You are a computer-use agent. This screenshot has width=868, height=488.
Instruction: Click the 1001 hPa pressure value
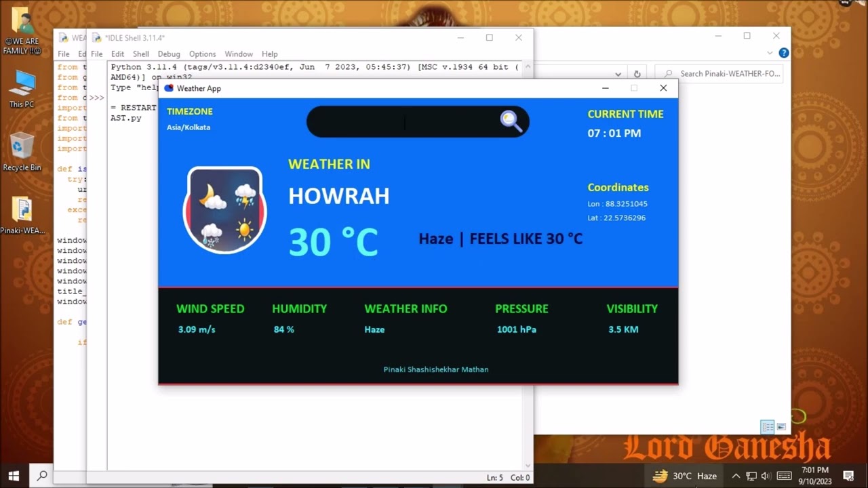pos(517,329)
